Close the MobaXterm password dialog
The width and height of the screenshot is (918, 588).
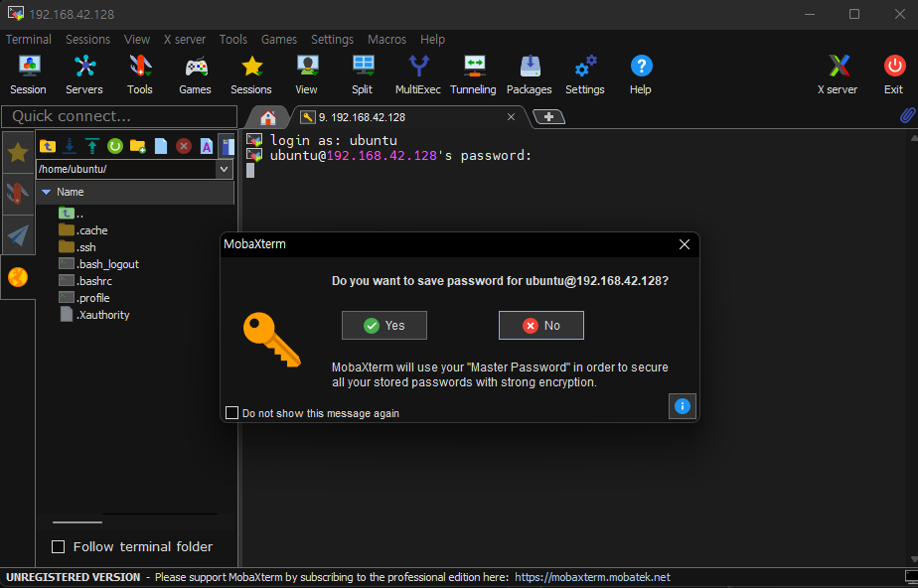tap(684, 244)
